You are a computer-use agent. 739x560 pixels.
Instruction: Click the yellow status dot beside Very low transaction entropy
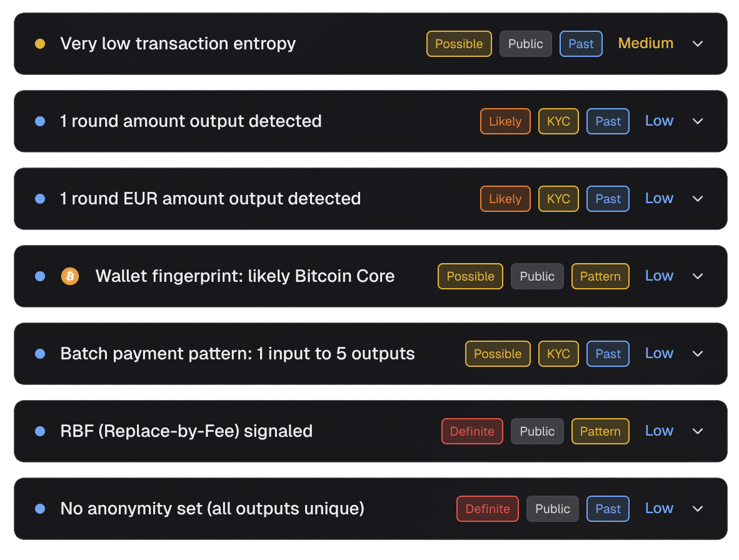[x=40, y=44]
